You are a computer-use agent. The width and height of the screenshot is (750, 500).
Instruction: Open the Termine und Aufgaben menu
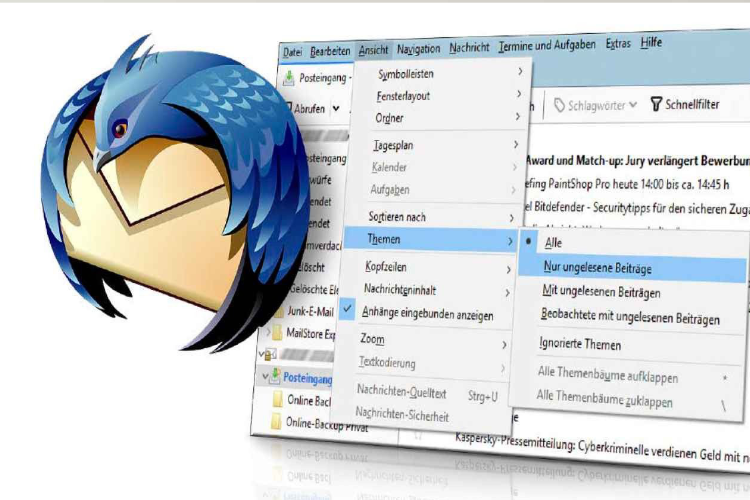tap(547, 45)
